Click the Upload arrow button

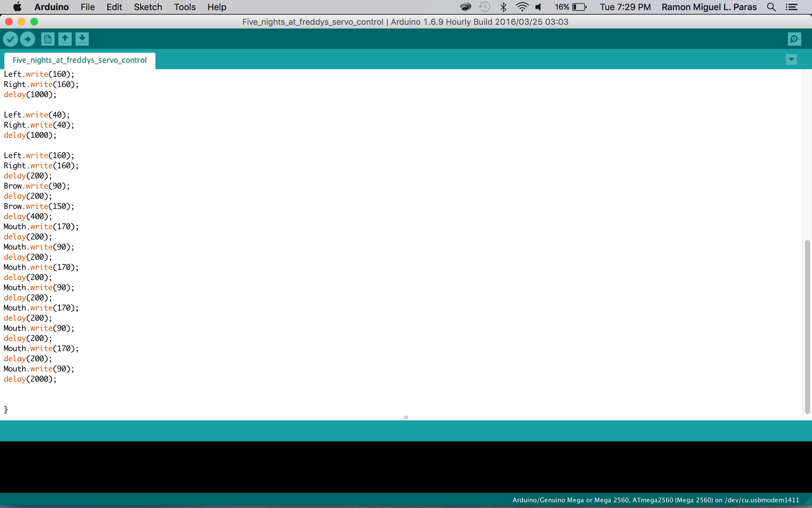tap(28, 39)
